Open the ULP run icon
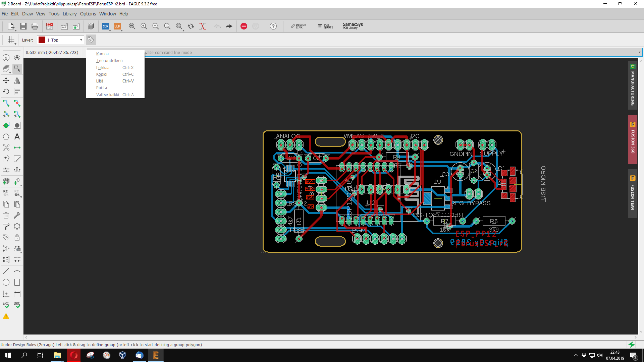 pyautogui.click(x=117, y=26)
